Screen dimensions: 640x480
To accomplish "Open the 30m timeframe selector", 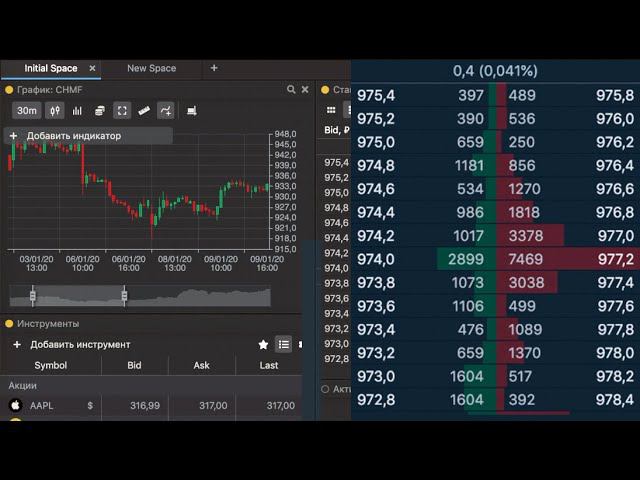I will [27, 111].
